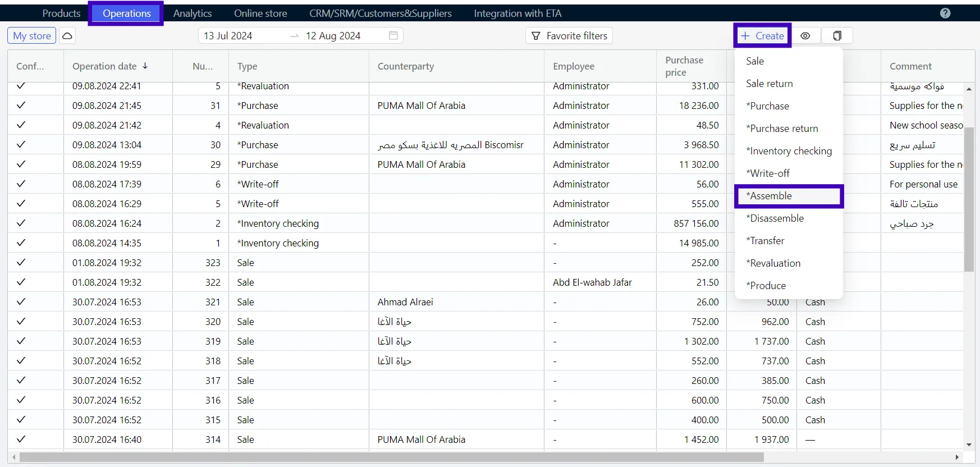Open the Favorite filters dropdown
The height and width of the screenshot is (467, 980).
(569, 36)
